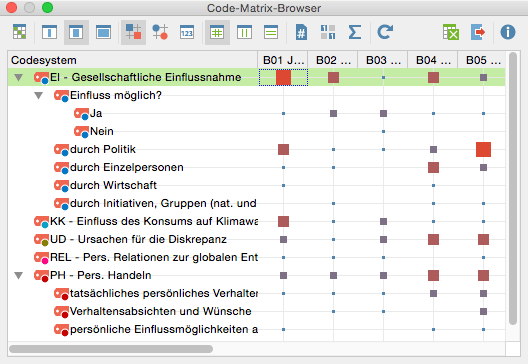
Task: Click the Codesystem column header
Action: coord(133,60)
